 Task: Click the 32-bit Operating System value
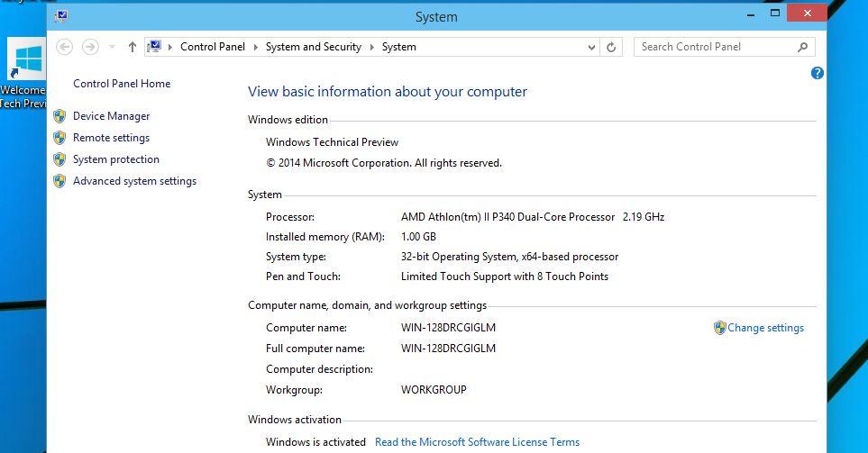point(510,257)
